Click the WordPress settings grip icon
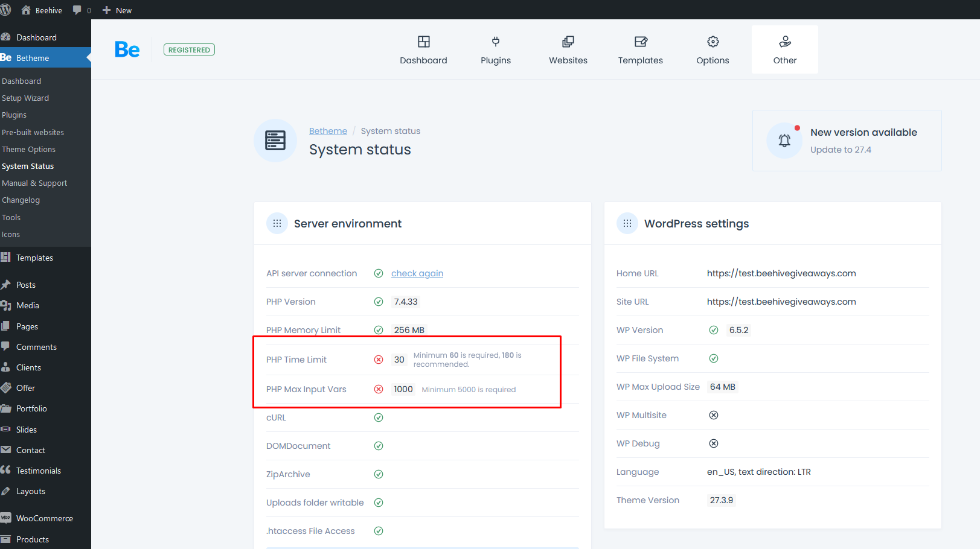 (x=627, y=223)
